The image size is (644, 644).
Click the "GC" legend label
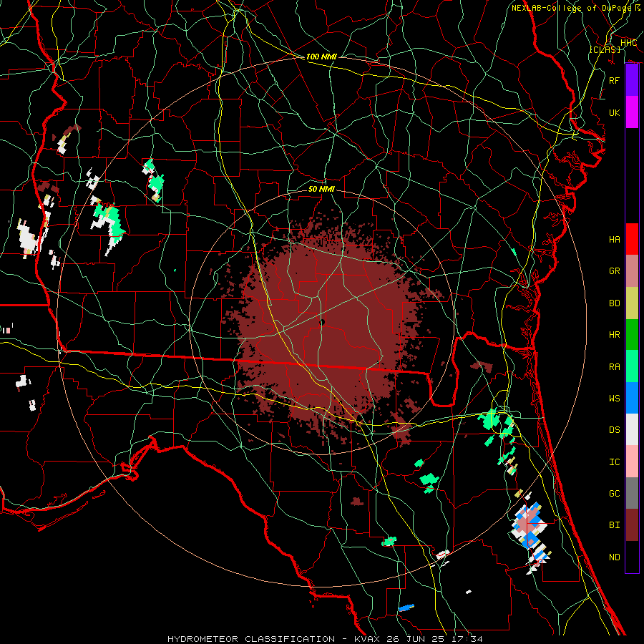click(x=615, y=493)
